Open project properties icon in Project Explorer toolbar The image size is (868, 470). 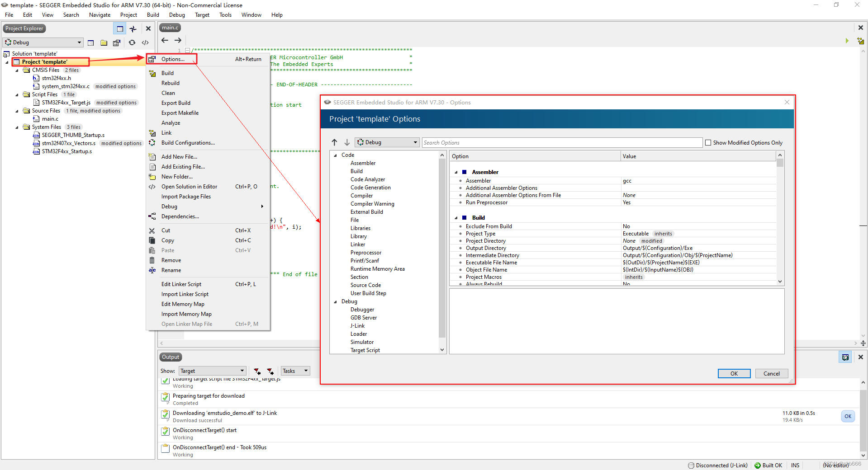tap(117, 43)
